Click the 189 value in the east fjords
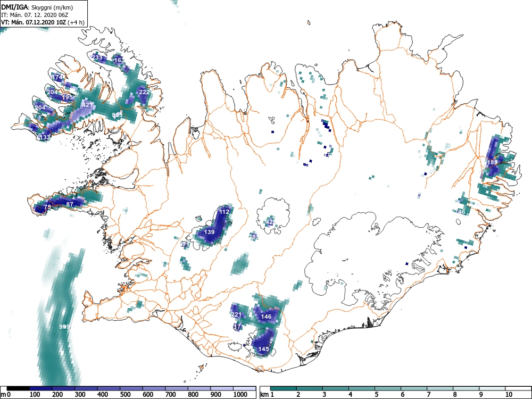 coord(492,162)
